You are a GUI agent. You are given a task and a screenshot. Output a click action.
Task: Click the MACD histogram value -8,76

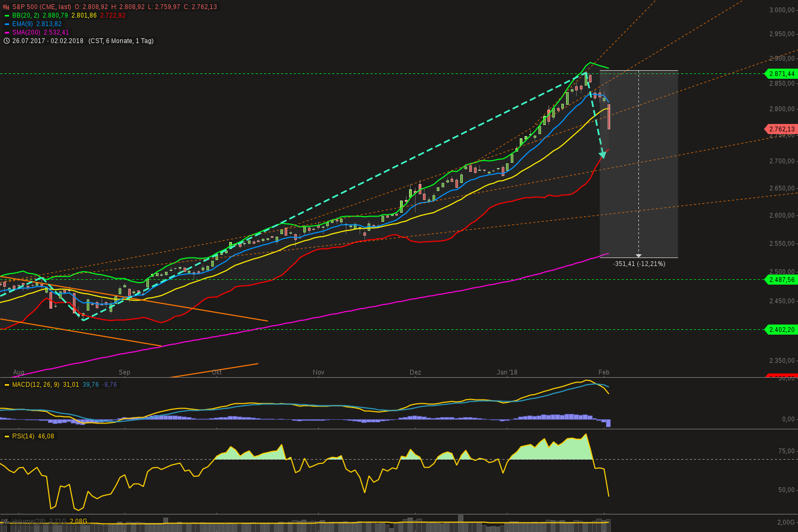(x=110, y=385)
